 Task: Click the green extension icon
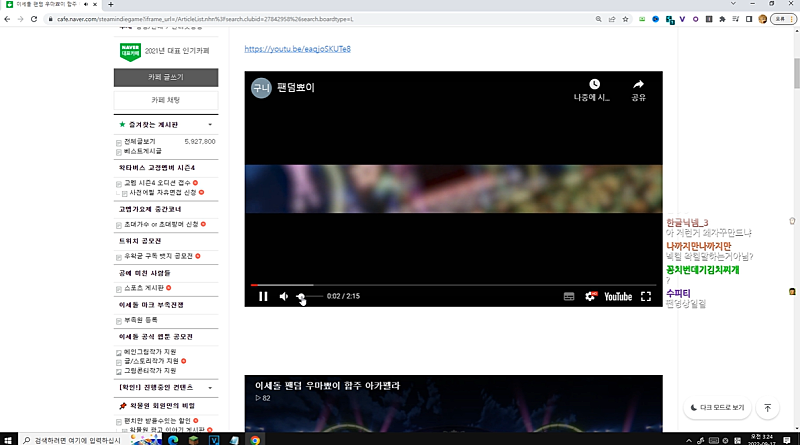tap(642, 19)
